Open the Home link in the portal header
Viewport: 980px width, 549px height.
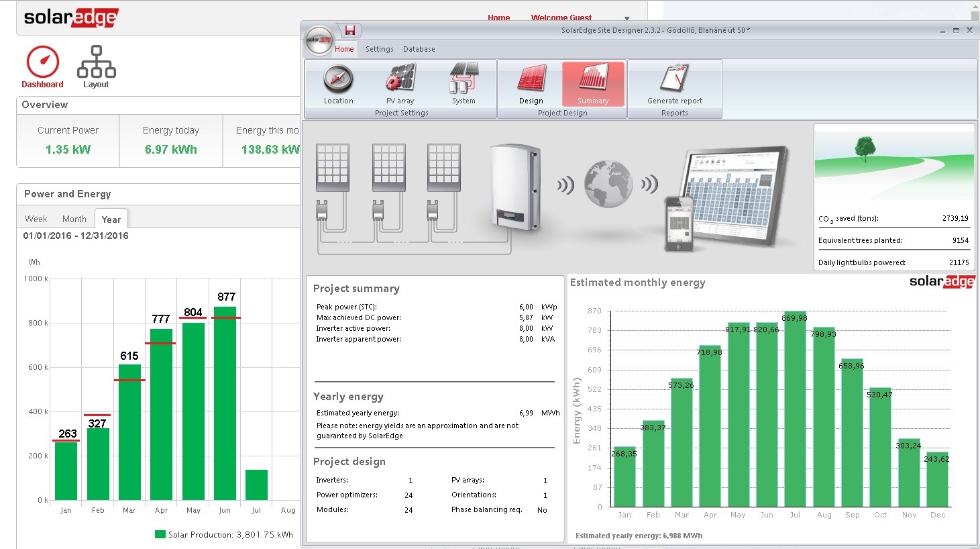click(499, 18)
